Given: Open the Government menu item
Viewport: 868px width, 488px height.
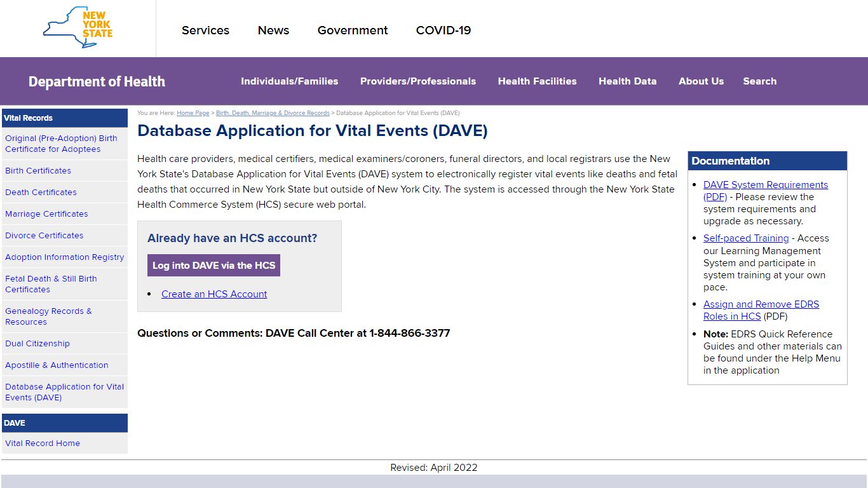Looking at the screenshot, I should [x=353, y=30].
